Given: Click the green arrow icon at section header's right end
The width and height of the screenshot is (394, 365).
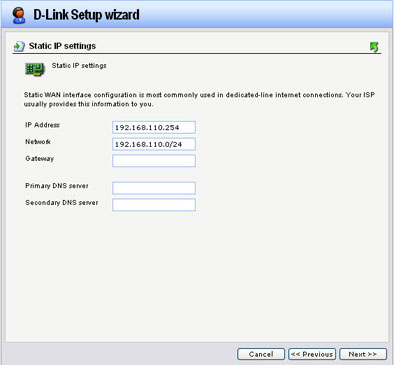Looking at the screenshot, I should point(374,47).
